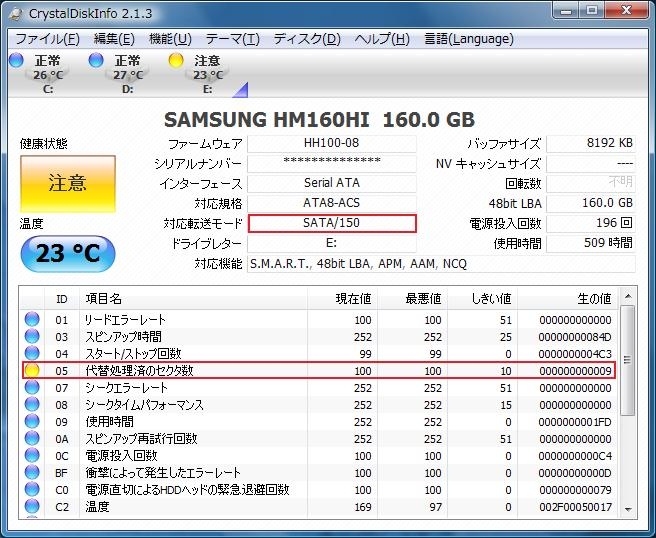Click the status icon for シークエラーレート row
656x538 pixels.
click(x=32, y=387)
